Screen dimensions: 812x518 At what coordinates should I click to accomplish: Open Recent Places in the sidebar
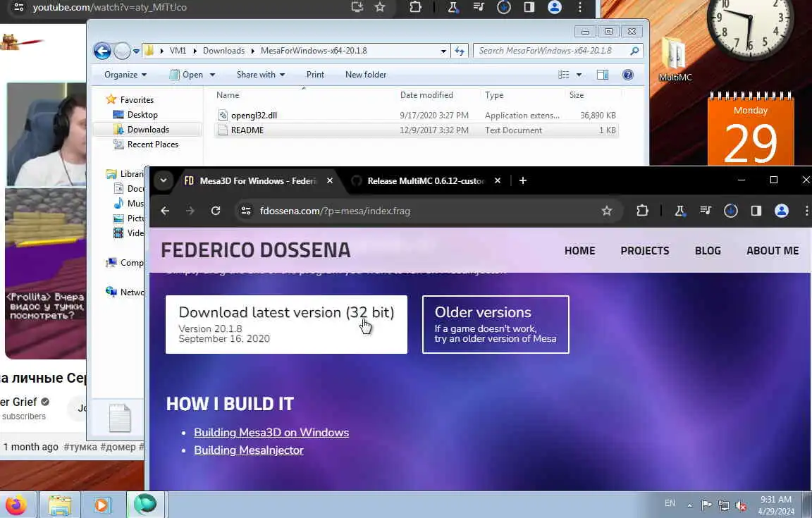point(153,144)
